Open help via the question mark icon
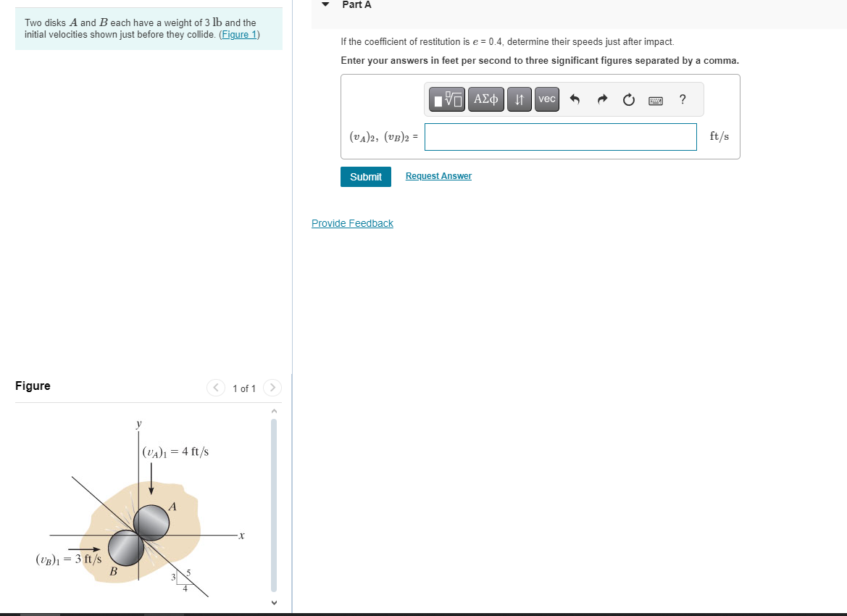847x616 pixels. pyautogui.click(x=682, y=99)
